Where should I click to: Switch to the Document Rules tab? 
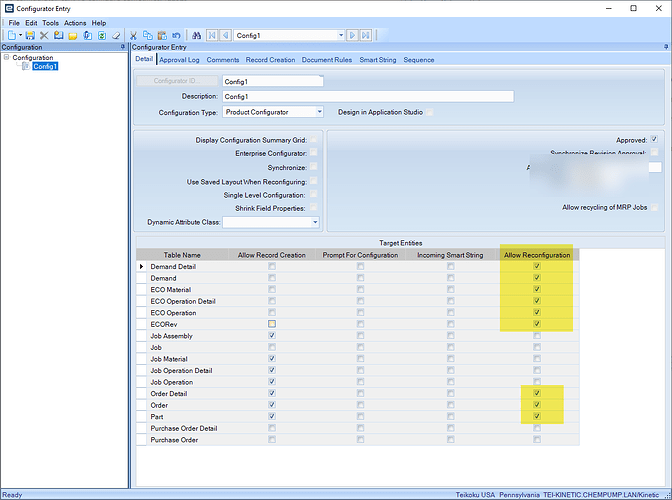point(327,60)
